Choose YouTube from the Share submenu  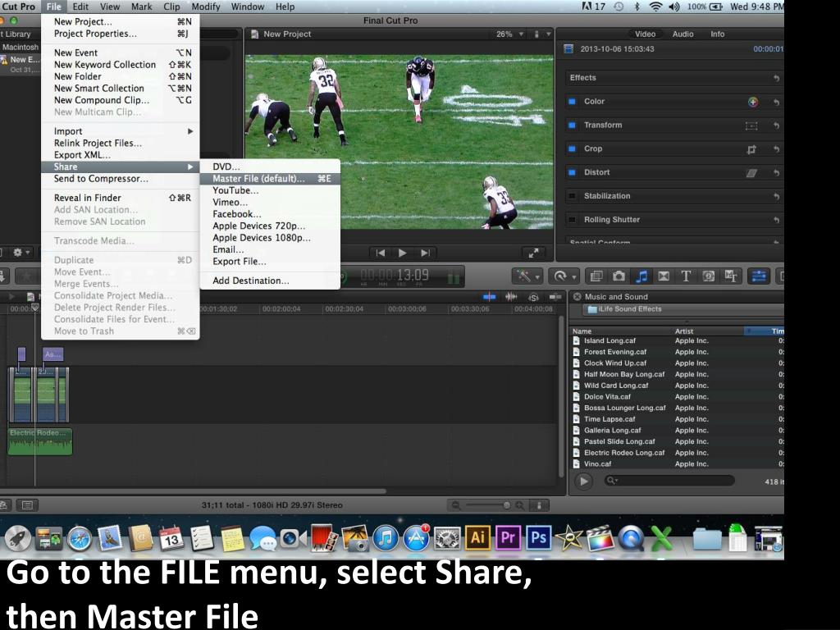270,190
